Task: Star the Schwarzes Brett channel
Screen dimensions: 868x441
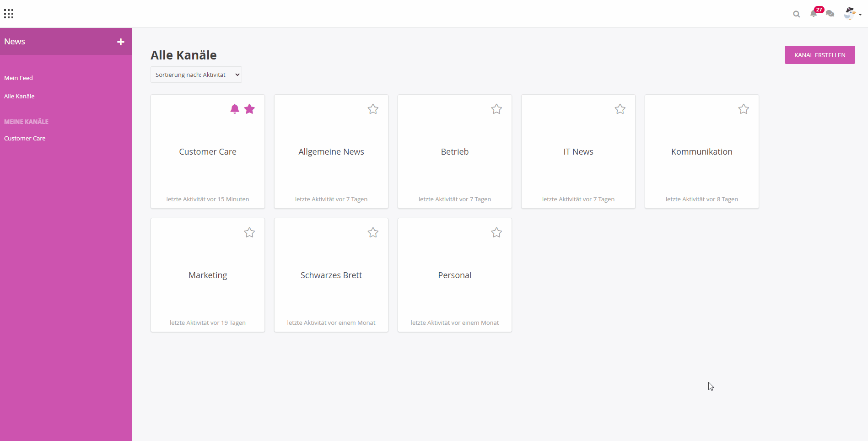Action: [x=373, y=232]
